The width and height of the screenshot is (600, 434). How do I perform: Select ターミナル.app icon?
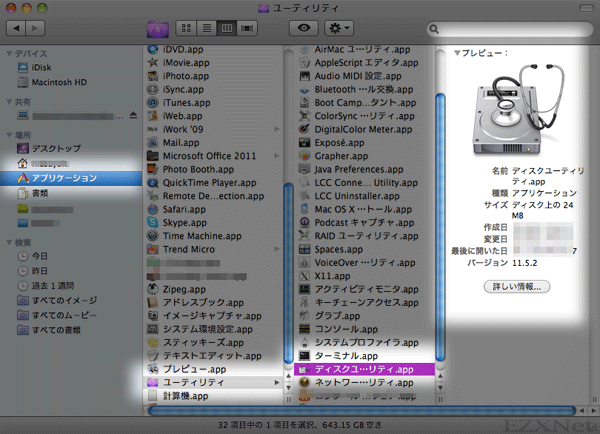click(304, 356)
